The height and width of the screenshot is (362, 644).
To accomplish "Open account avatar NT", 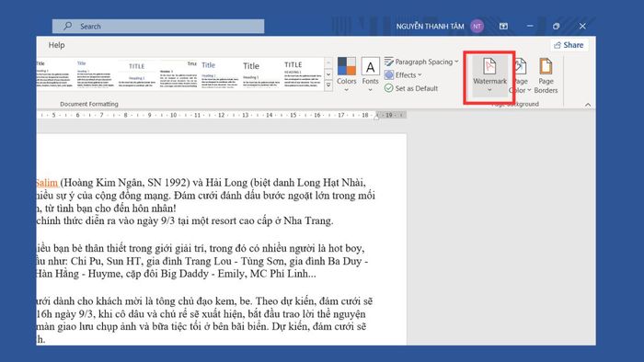I will (x=477, y=27).
